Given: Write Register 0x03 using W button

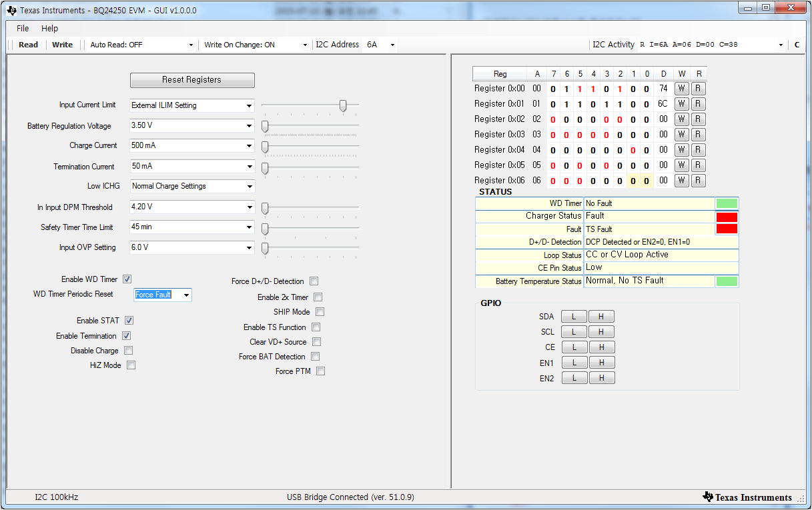Looking at the screenshot, I should pyautogui.click(x=681, y=135).
